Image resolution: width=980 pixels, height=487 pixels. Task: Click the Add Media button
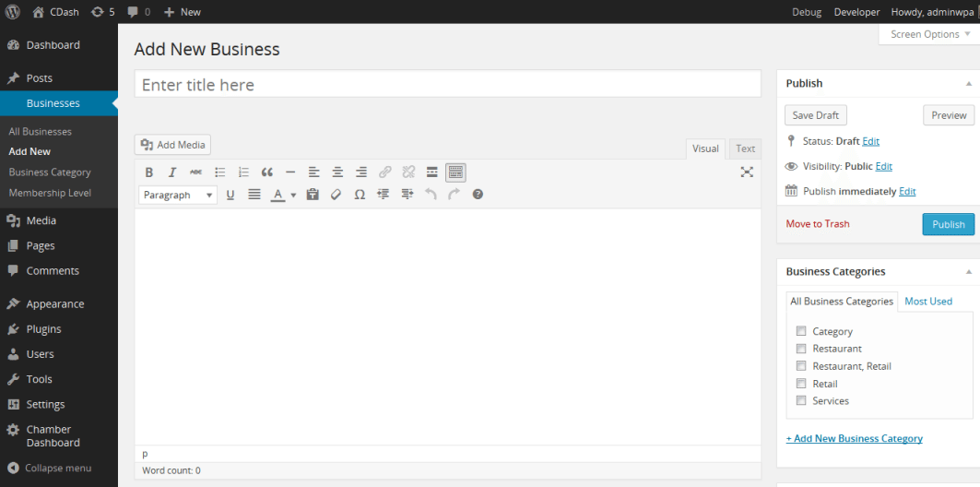click(x=173, y=145)
